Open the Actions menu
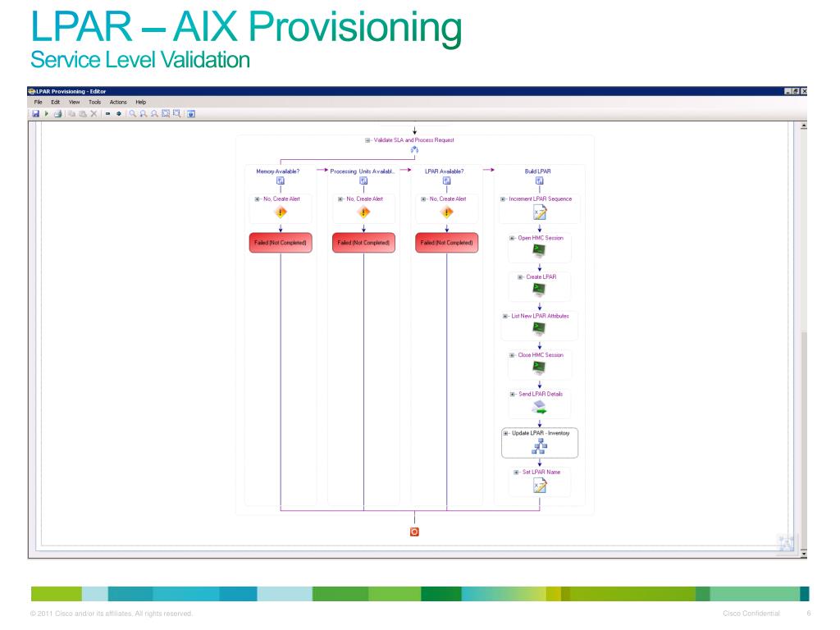Image resolution: width=840 pixels, height=630 pixels. pyautogui.click(x=118, y=103)
